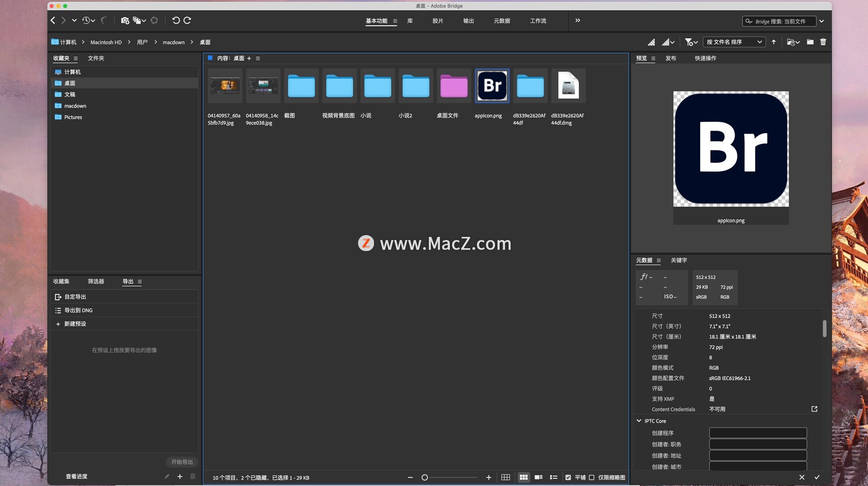
Task: Add new export preset plus icon
Action: click(x=179, y=477)
